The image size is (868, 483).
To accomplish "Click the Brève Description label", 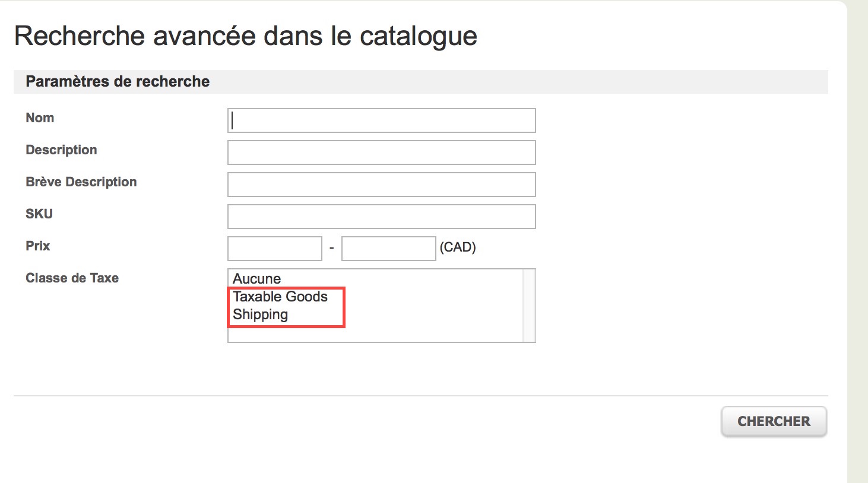I will tap(81, 182).
